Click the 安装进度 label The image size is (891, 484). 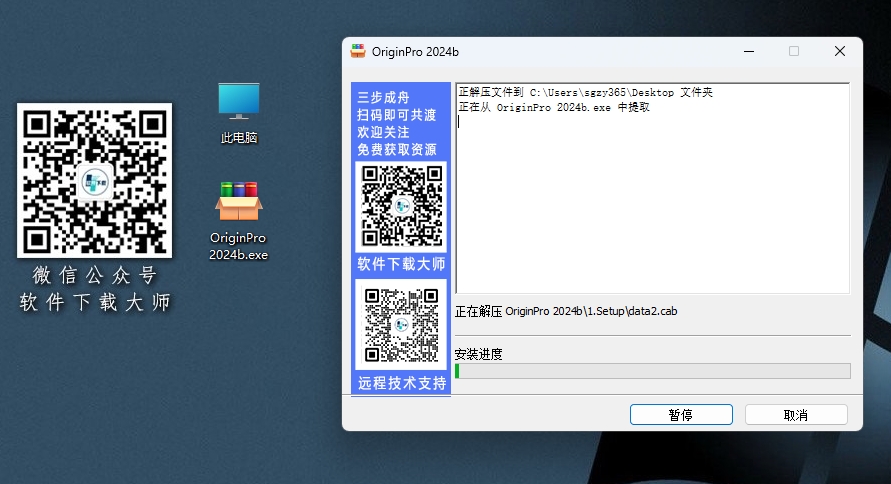[x=478, y=354]
